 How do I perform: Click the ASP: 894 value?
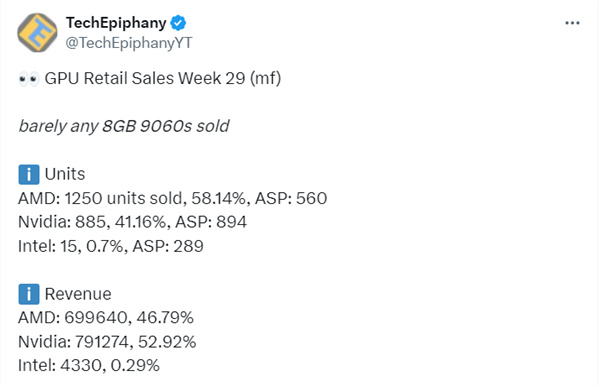click(211, 222)
